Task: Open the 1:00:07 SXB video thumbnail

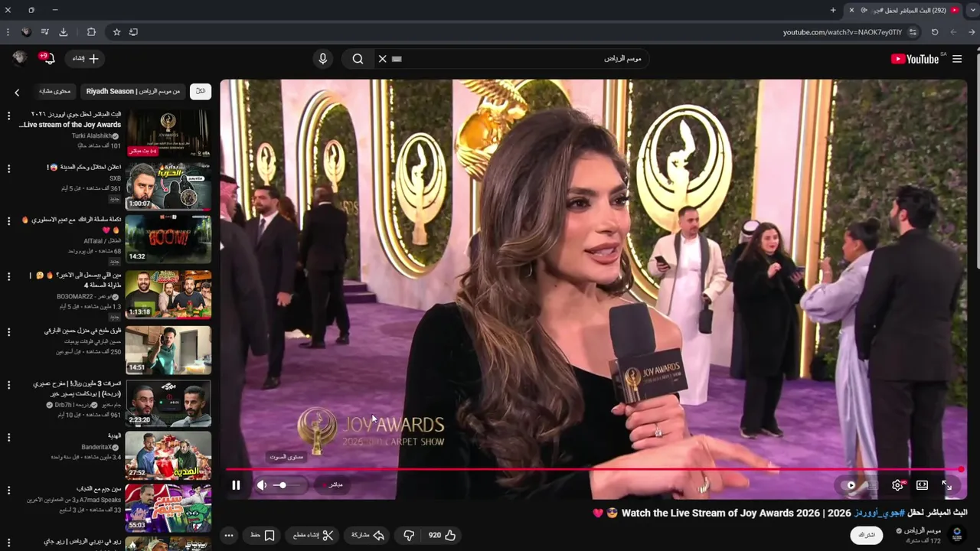Action: (x=168, y=185)
